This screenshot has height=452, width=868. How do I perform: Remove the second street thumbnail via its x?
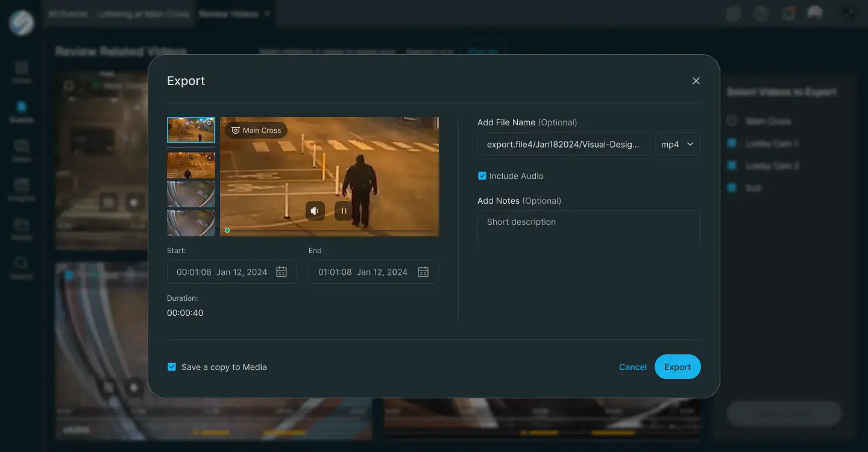click(x=209, y=157)
